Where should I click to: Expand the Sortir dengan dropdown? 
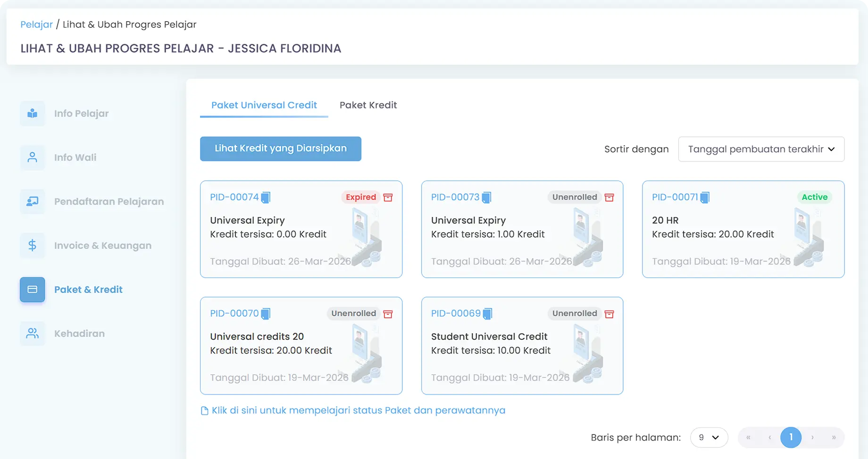tap(761, 149)
